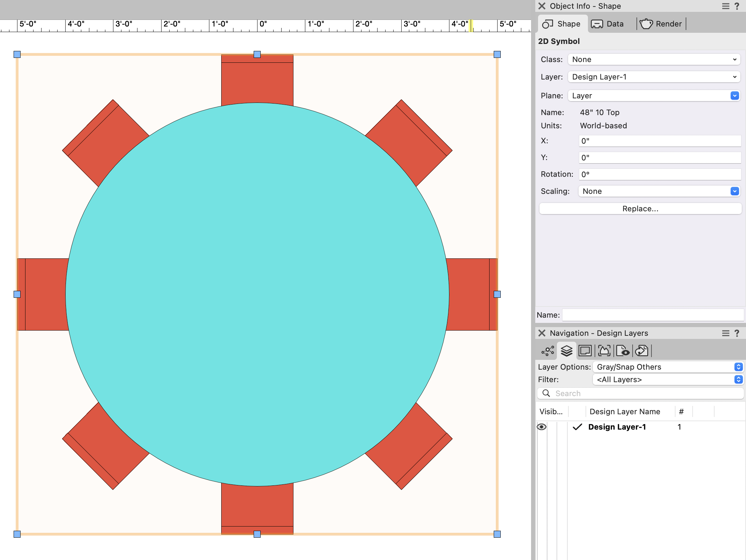
Task: Open the Saved Views navigation pane
Action: 624,351
